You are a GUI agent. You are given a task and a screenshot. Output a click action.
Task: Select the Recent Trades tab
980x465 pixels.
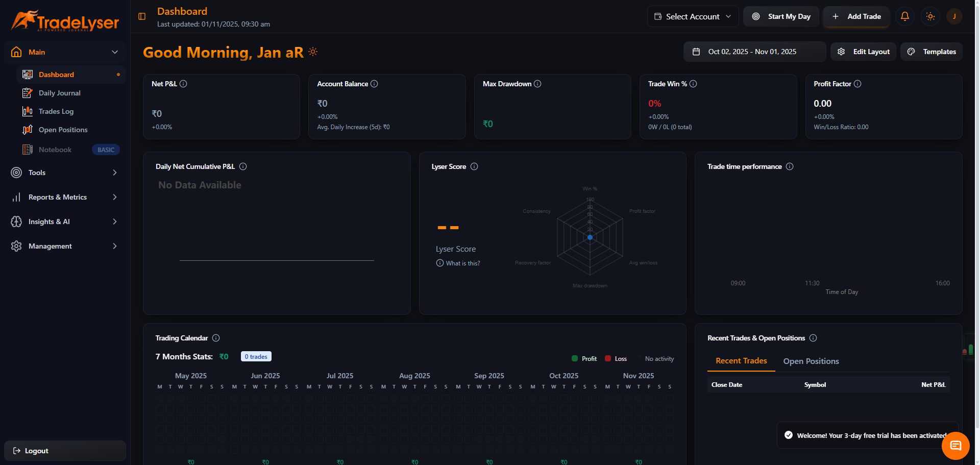click(741, 361)
